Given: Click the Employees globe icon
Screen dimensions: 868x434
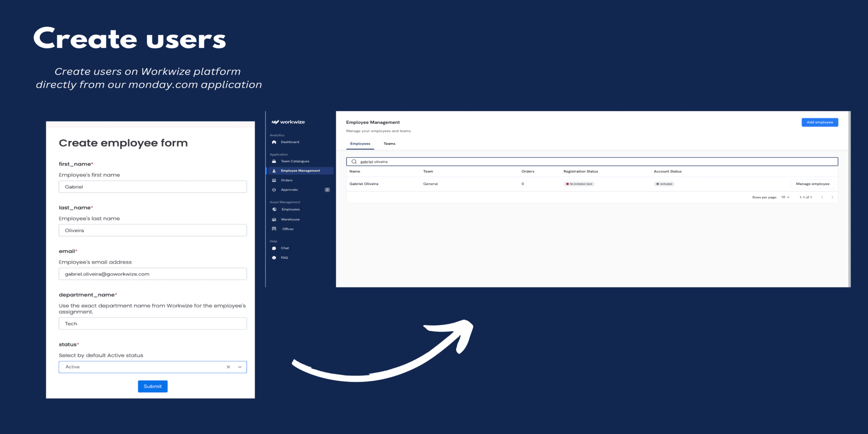Looking at the screenshot, I should point(274,209).
